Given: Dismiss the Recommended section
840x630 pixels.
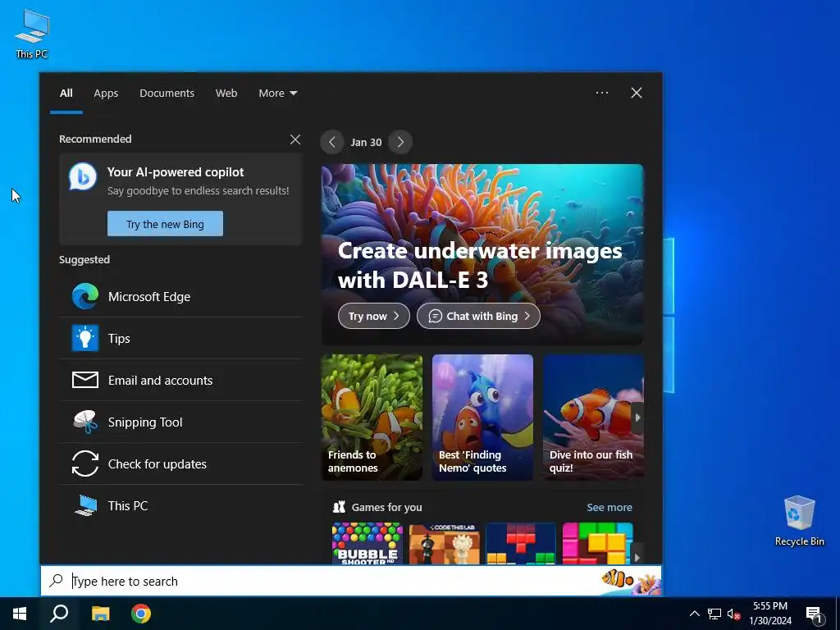Looking at the screenshot, I should [x=295, y=139].
